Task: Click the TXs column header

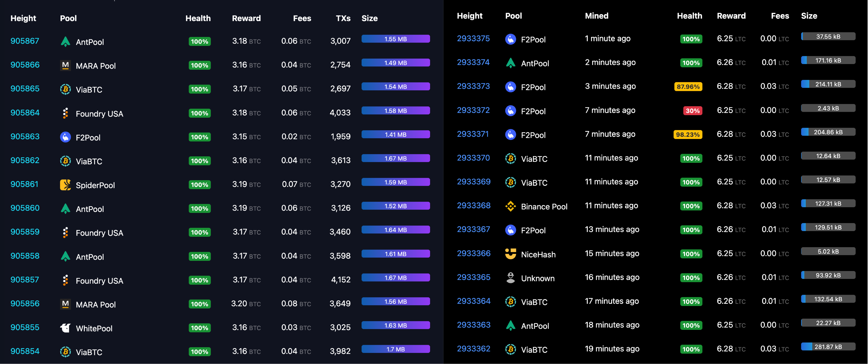Action: [343, 18]
